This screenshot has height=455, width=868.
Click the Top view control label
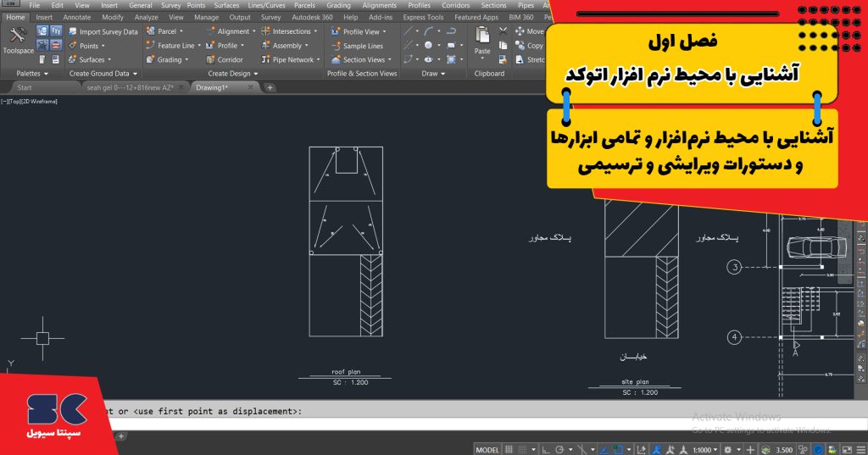(x=14, y=102)
